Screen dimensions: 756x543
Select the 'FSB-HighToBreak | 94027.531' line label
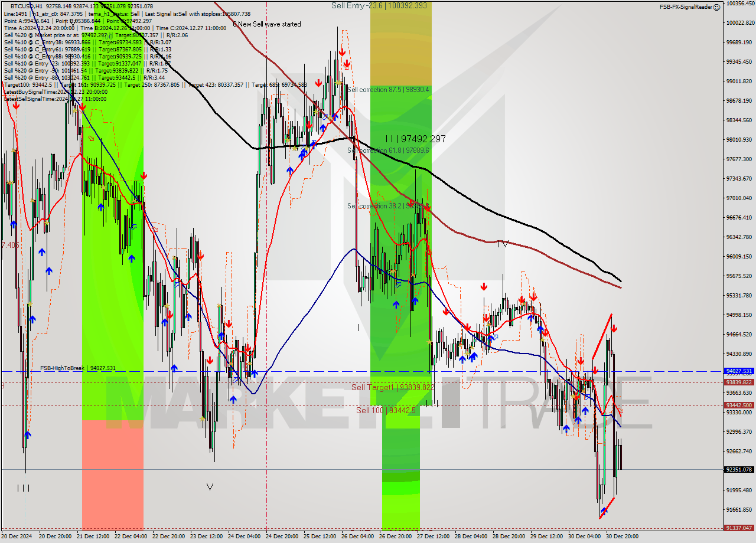78,368
